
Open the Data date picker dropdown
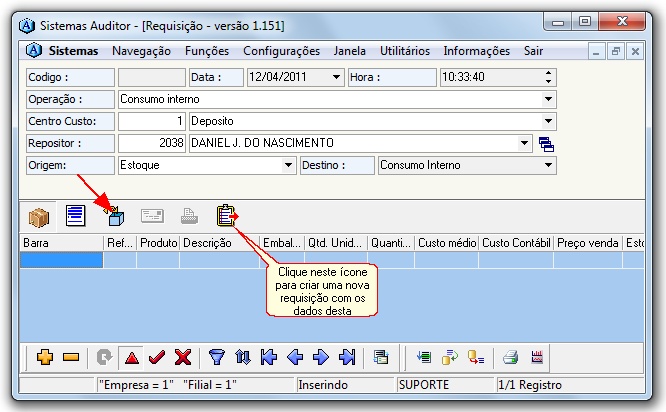point(336,77)
